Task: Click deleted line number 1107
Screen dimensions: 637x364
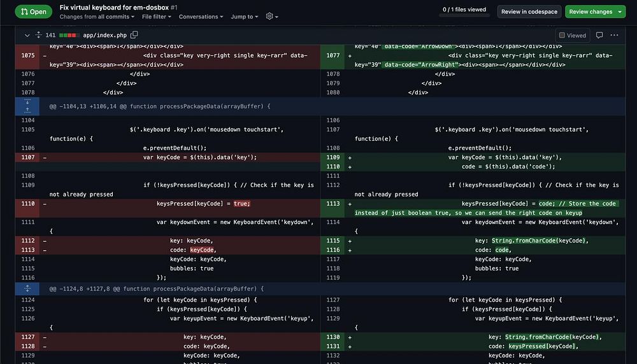Action: coord(27,157)
